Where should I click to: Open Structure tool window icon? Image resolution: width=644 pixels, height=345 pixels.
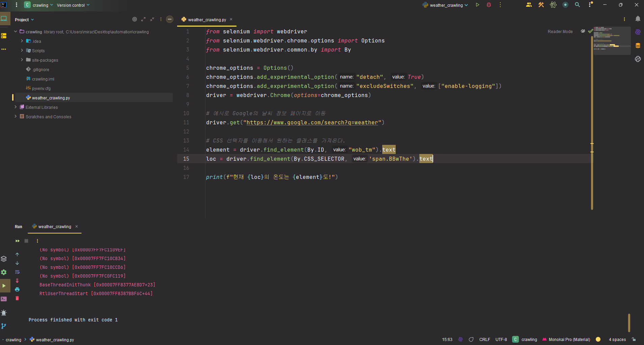click(4, 36)
